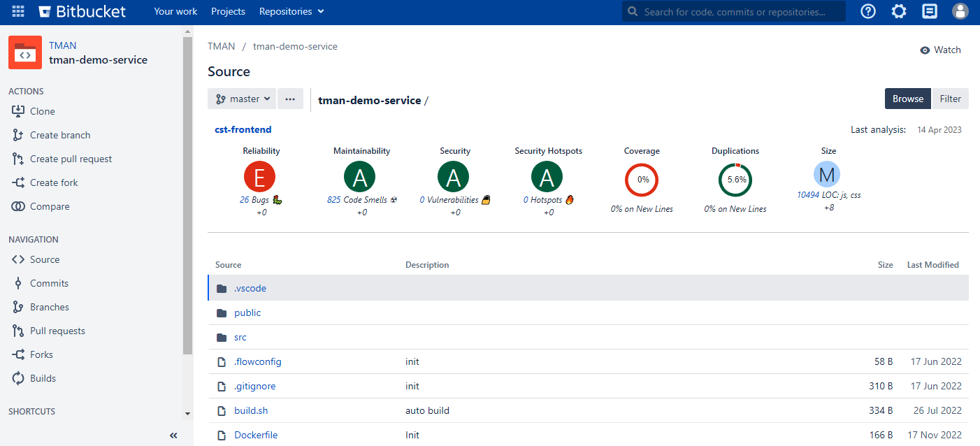Screen dimensions: 980x446
Task: Open the Dockerfile file link
Action: 256,436
